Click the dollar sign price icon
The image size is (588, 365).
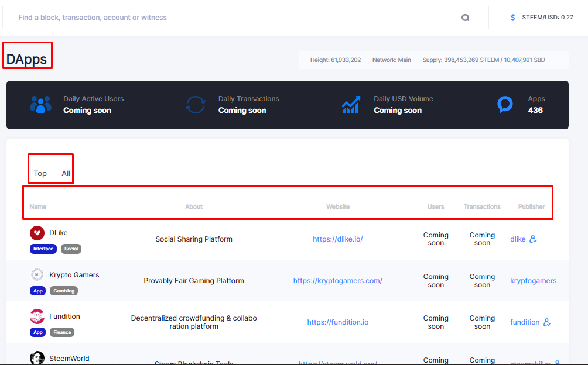point(512,18)
